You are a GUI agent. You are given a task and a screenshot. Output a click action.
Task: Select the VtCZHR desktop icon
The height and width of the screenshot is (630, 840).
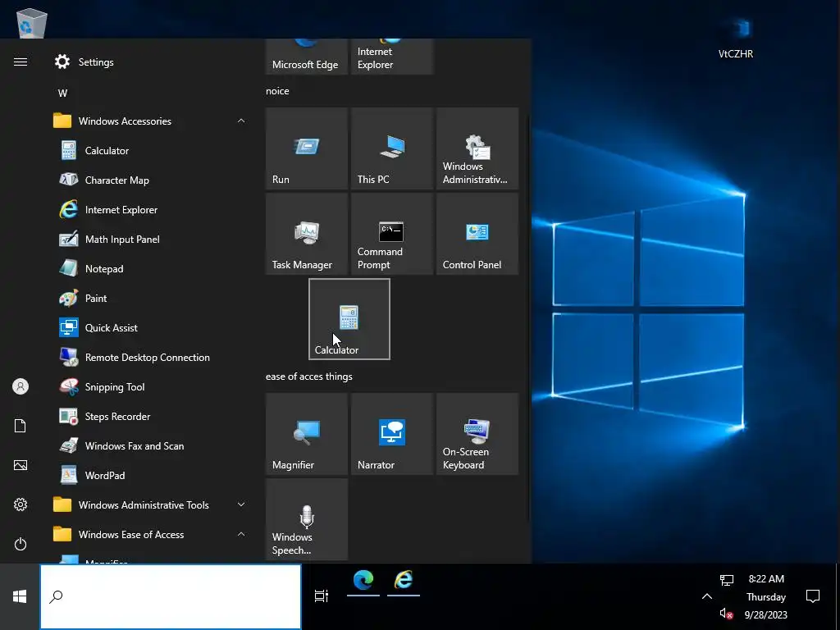click(736, 39)
